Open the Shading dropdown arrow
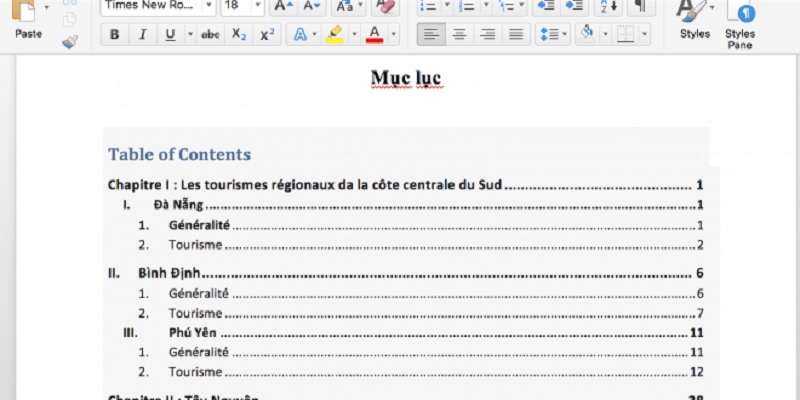This screenshot has width=800, height=400. pos(605,35)
